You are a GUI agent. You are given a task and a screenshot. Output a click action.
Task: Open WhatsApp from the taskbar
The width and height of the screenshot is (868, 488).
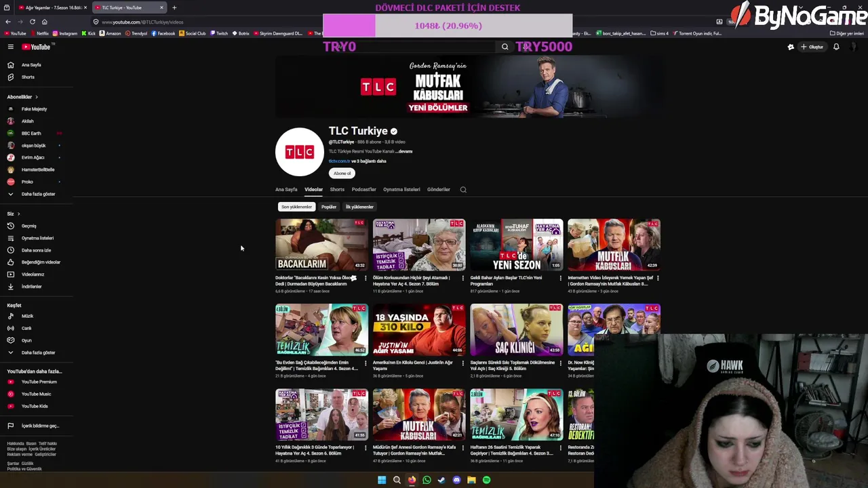pyautogui.click(x=427, y=480)
